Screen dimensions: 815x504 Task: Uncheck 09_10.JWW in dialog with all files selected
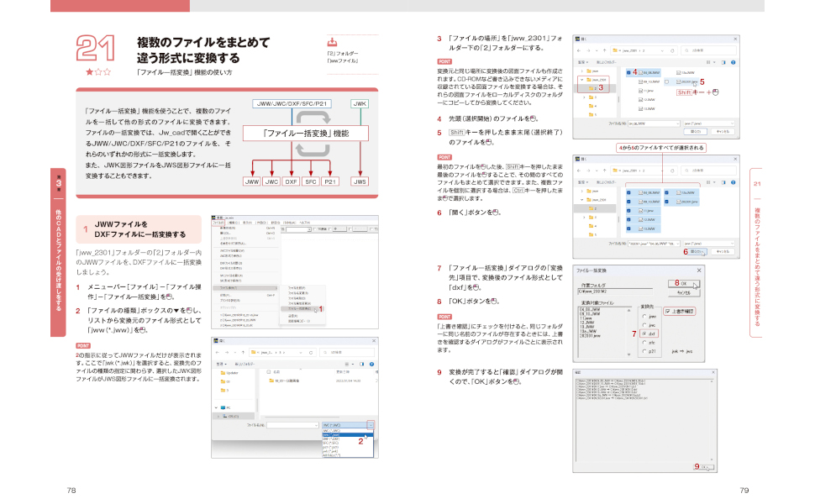628,202
